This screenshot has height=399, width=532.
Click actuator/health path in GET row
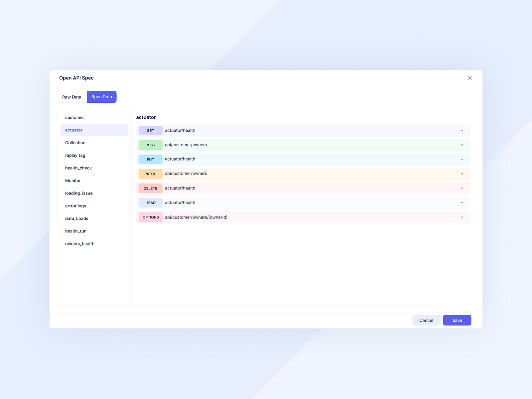[x=180, y=130]
